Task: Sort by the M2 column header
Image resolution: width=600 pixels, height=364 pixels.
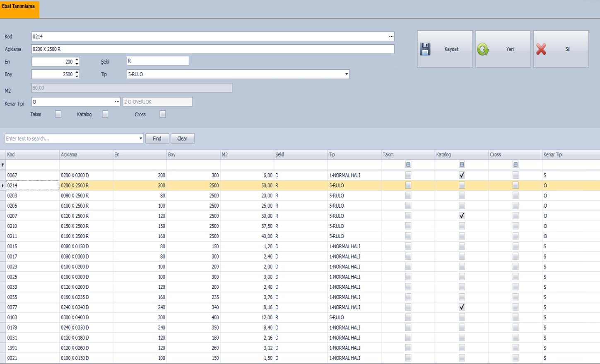Action: pyautogui.click(x=246, y=155)
